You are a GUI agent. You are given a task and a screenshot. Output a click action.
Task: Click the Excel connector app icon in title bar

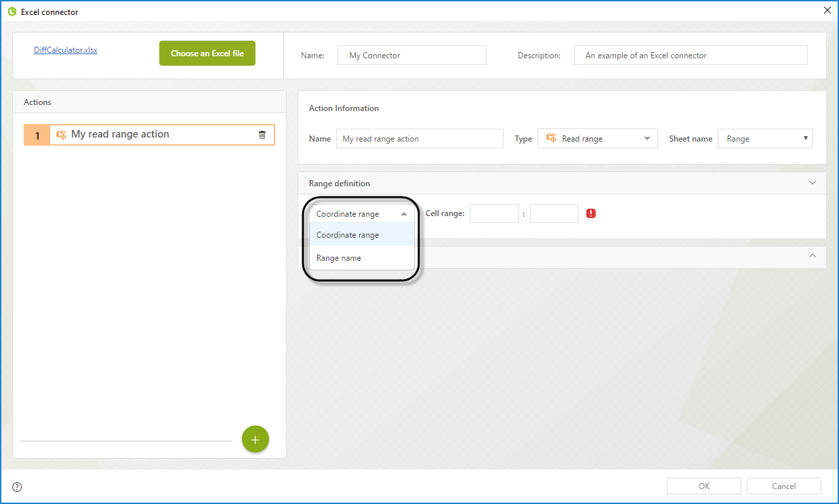(x=12, y=12)
